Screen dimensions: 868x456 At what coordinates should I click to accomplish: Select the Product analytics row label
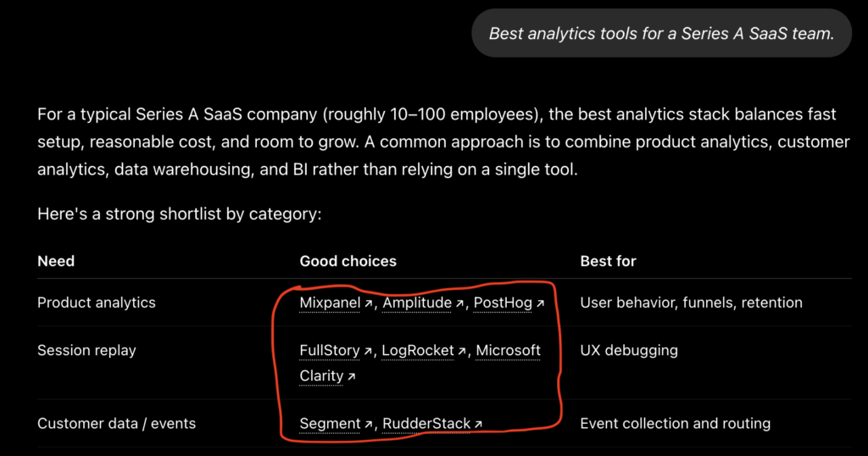point(97,303)
